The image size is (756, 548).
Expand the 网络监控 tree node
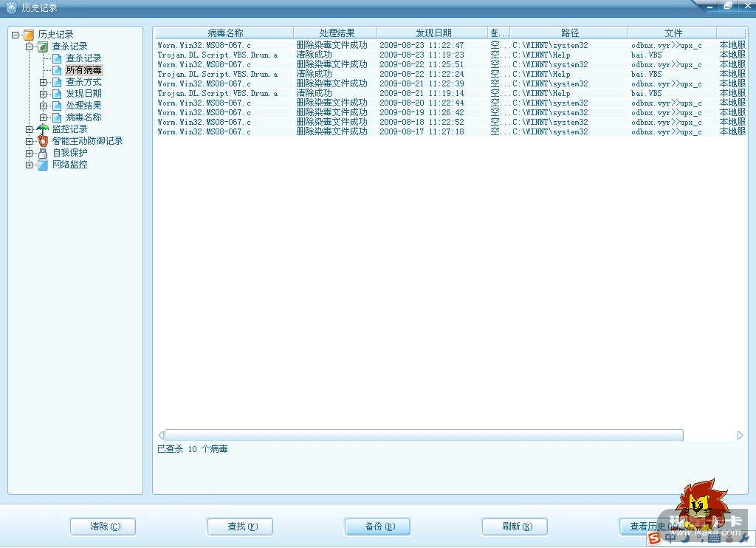point(30,165)
